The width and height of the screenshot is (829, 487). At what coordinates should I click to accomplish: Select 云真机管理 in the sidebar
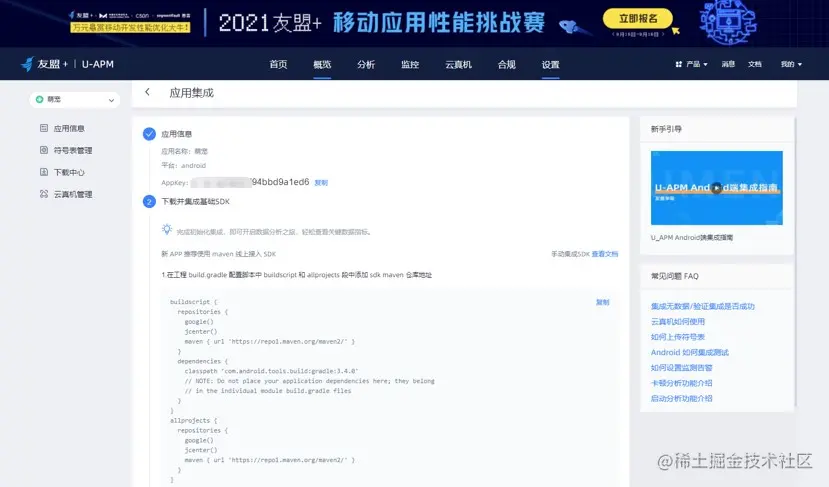[x=73, y=194]
